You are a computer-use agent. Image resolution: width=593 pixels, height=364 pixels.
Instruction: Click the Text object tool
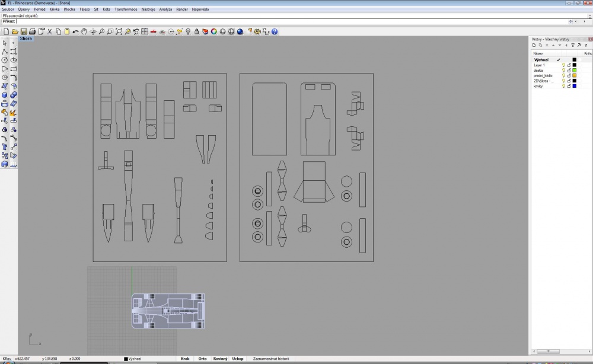[5, 147]
